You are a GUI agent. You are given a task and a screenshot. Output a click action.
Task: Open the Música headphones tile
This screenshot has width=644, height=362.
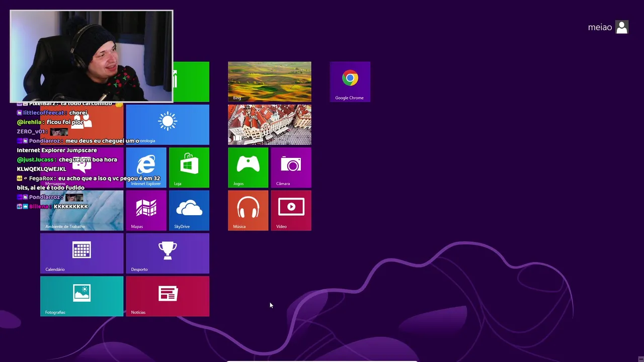pyautogui.click(x=248, y=210)
